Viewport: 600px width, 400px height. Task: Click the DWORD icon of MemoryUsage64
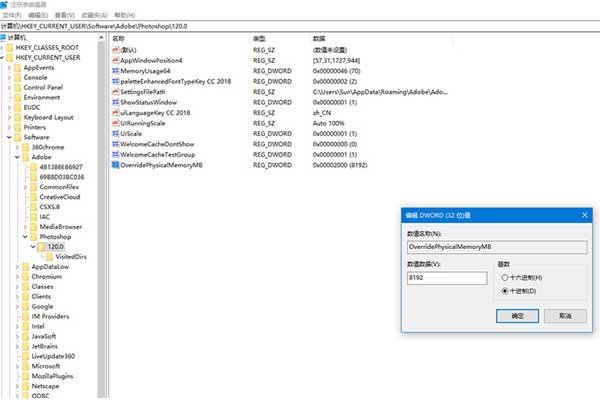pyautogui.click(x=116, y=71)
